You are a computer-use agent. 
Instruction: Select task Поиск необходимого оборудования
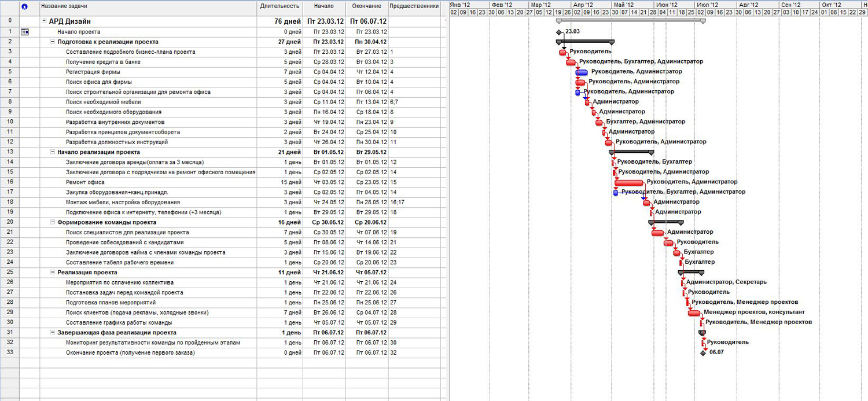click(113, 112)
